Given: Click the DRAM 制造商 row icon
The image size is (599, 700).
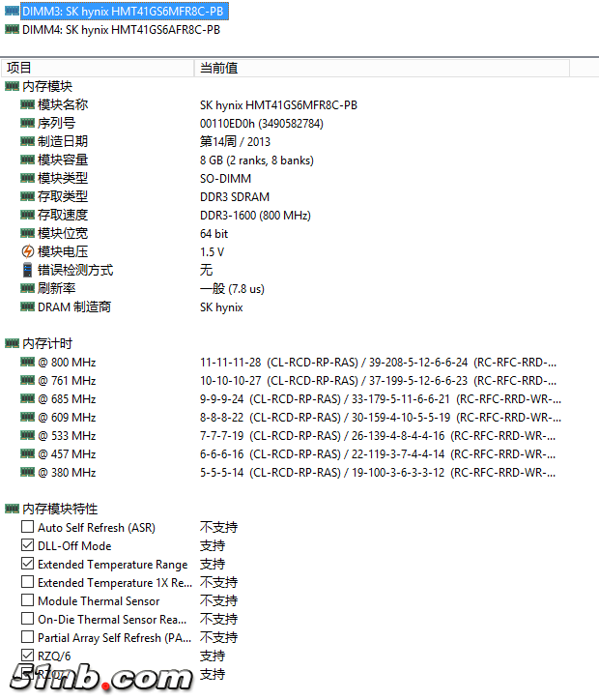Looking at the screenshot, I should 28,306.
